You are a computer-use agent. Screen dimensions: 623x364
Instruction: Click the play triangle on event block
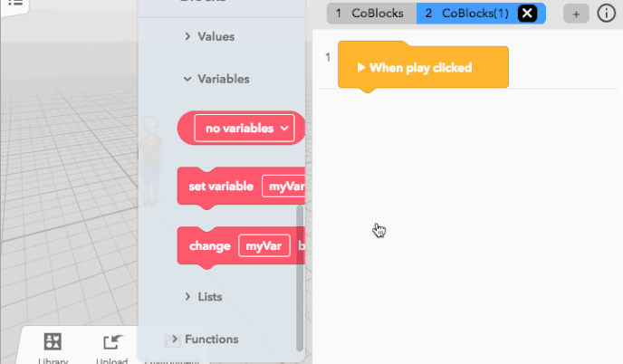pyautogui.click(x=360, y=68)
